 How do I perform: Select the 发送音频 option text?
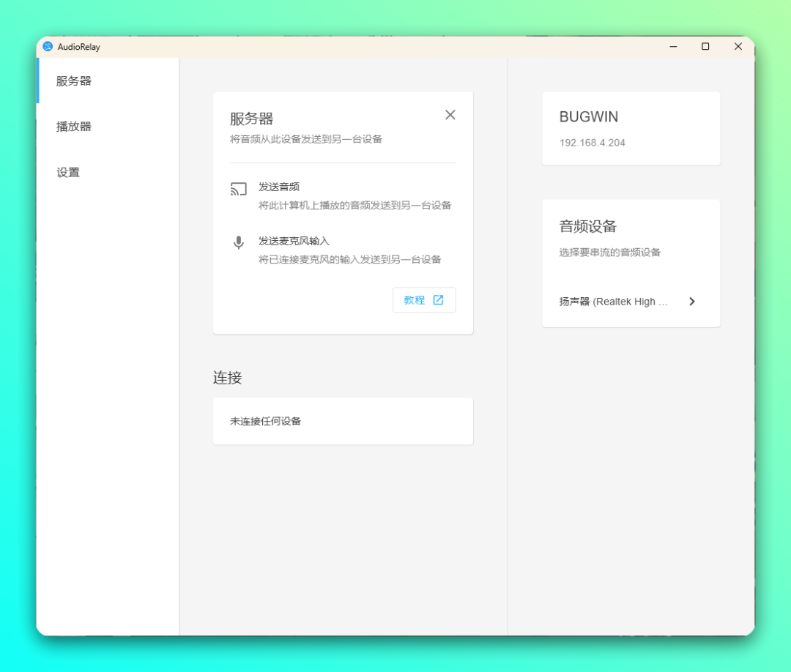(x=279, y=187)
